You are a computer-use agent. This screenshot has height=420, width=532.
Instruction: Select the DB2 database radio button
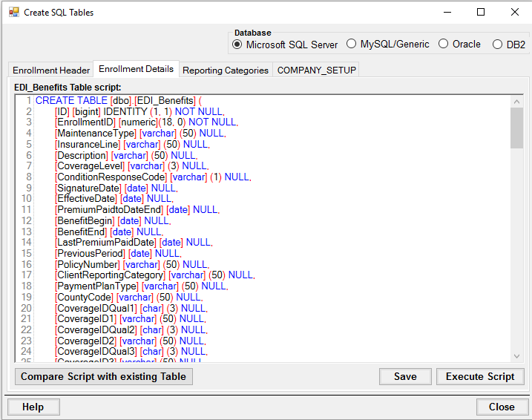tap(497, 45)
